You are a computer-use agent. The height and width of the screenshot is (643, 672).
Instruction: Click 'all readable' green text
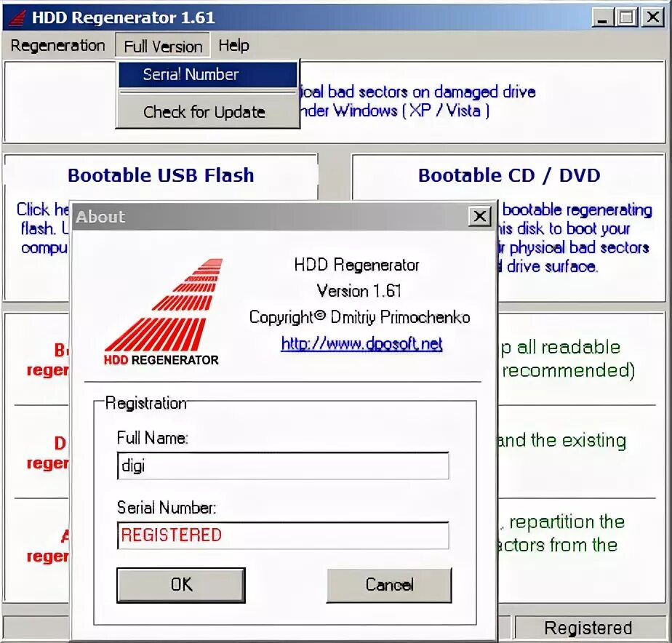[568, 347]
